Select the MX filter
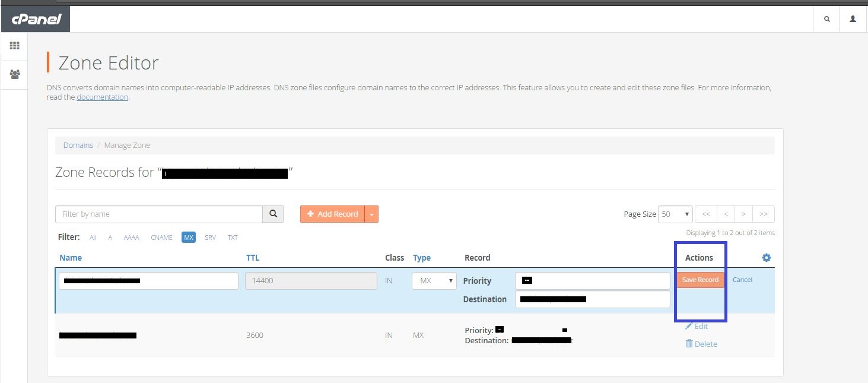868x383 pixels. pyautogui.click(x=189, y=238)
